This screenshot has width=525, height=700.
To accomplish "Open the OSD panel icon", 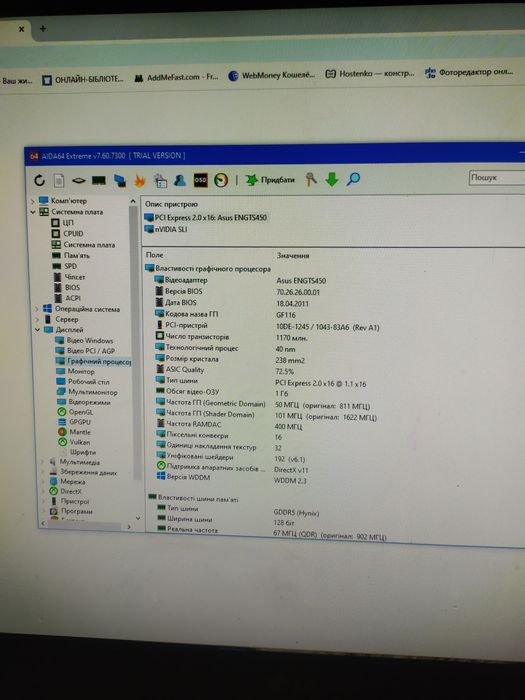I will click(200, 180).
